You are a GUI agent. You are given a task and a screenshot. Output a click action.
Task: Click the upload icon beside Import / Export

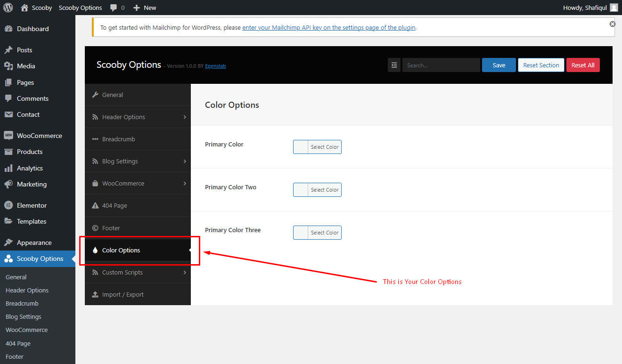click(95, 294)
